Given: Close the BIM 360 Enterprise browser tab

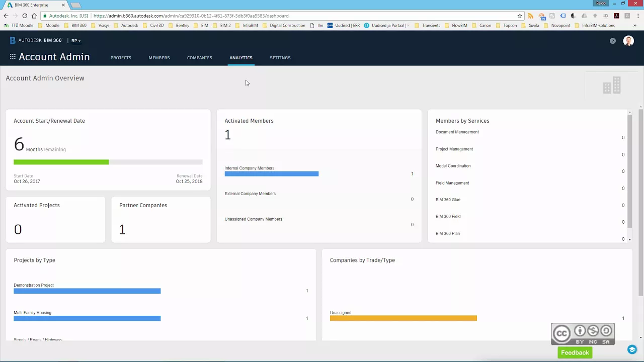Looking at the screenshot, I should [63, 5].
